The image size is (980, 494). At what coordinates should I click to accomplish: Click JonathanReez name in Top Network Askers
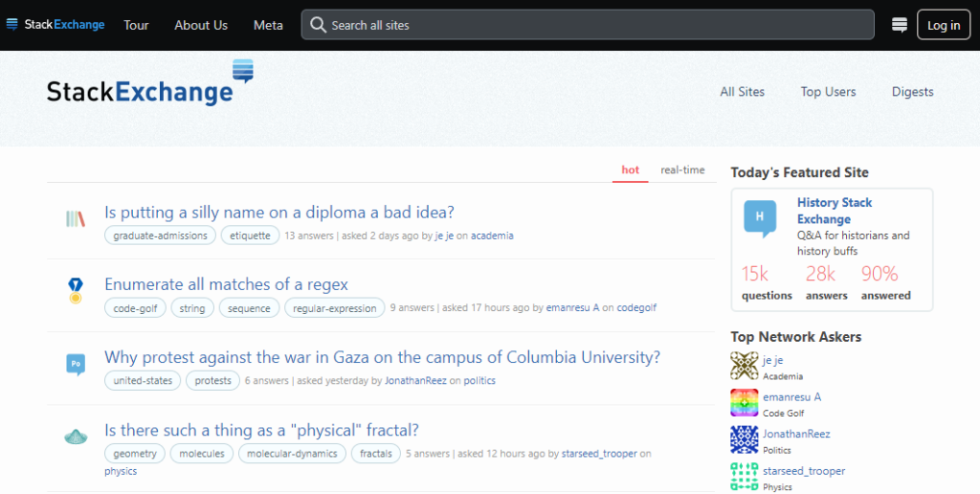click(x=796, y=434)
